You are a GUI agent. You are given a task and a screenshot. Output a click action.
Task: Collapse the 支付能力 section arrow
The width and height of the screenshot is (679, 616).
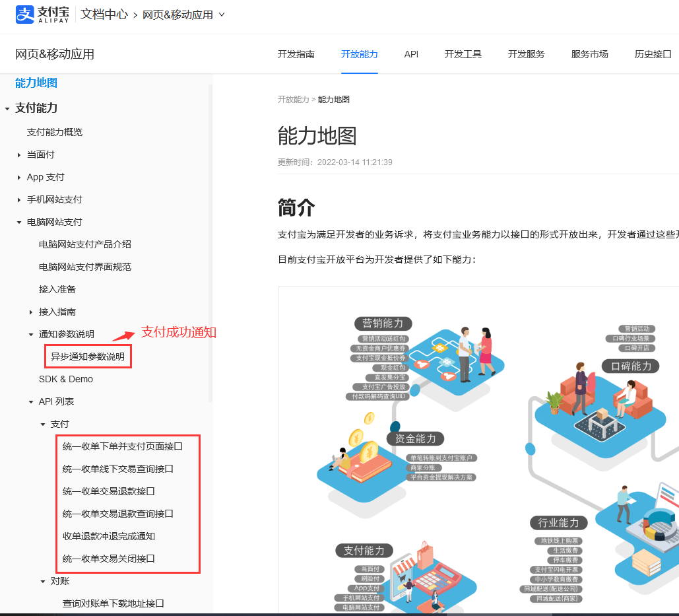point(7,109)
